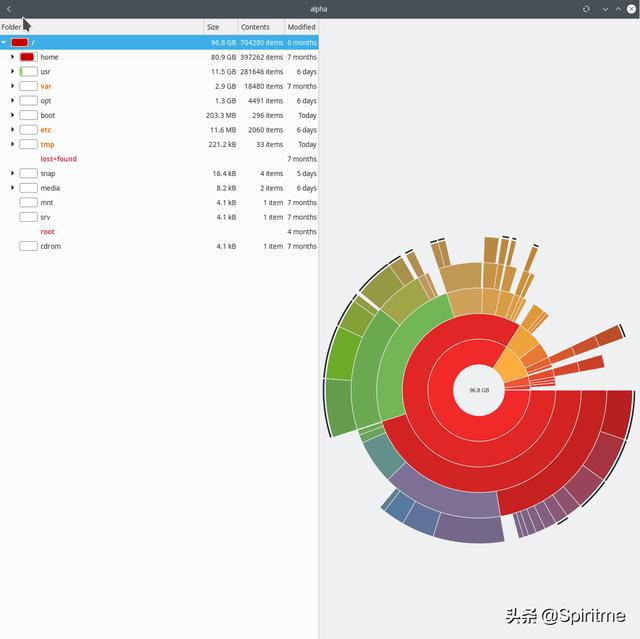Select the srv folder name
640x639 pixels.
click(45, 217)
